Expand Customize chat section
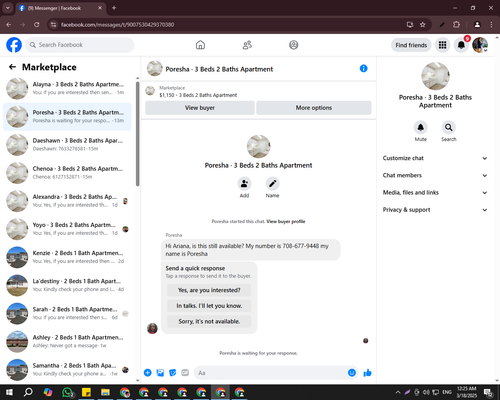The image size is (500, 400). click(435, 158)
